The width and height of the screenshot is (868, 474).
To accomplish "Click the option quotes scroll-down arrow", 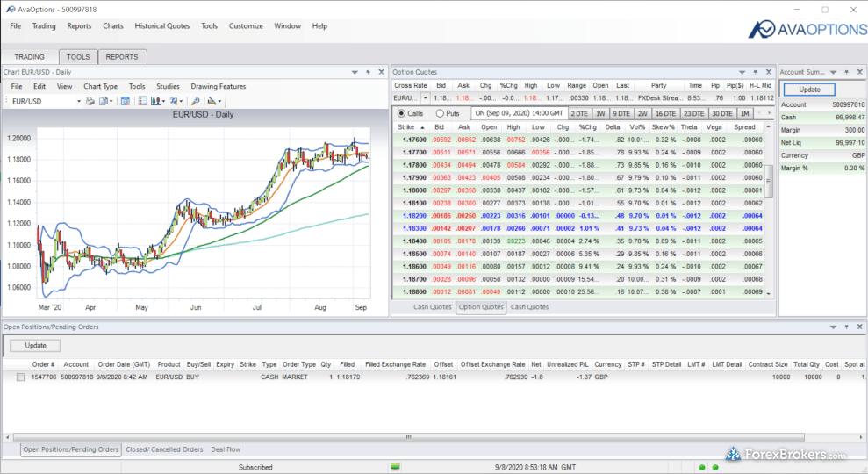I will (768, 293).
